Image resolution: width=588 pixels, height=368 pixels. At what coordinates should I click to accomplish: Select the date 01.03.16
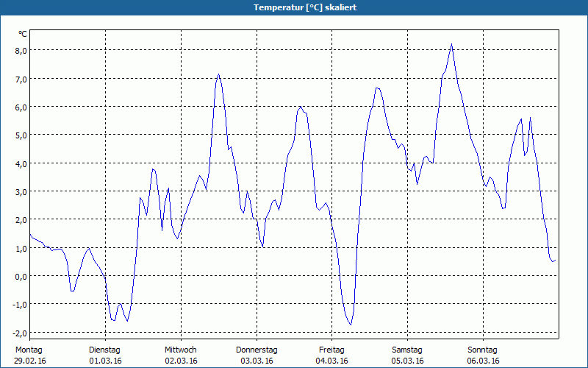105,361
